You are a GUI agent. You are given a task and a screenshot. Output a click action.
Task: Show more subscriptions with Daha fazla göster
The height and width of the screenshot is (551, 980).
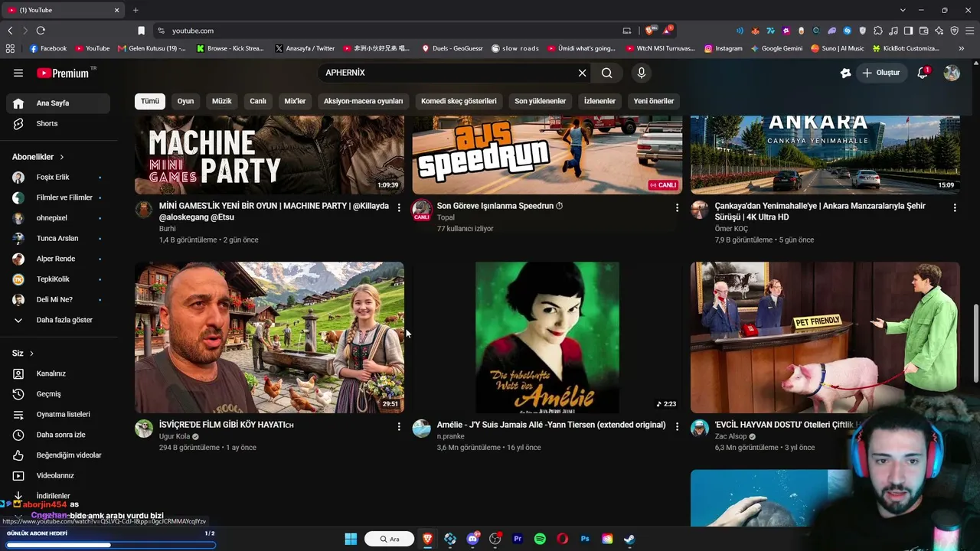pyautogui.click(x=58, y=320)
